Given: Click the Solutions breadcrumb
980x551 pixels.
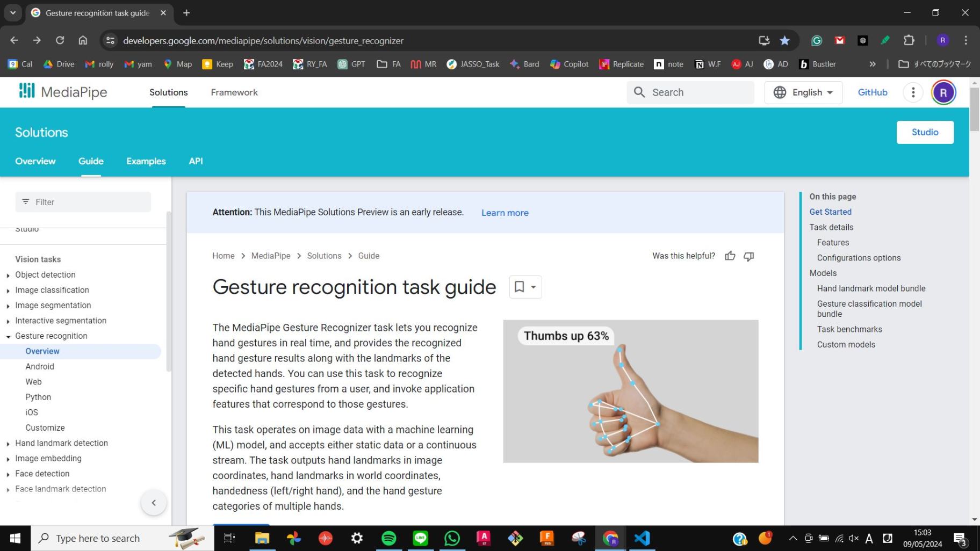Looking at the screenshot, I should click(x=324, y=256).
